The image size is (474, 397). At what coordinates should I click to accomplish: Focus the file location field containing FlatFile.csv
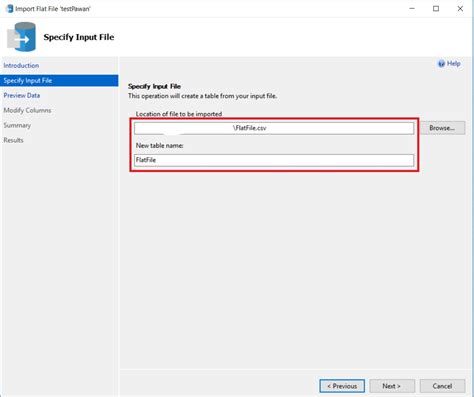[x=274, y=128]
